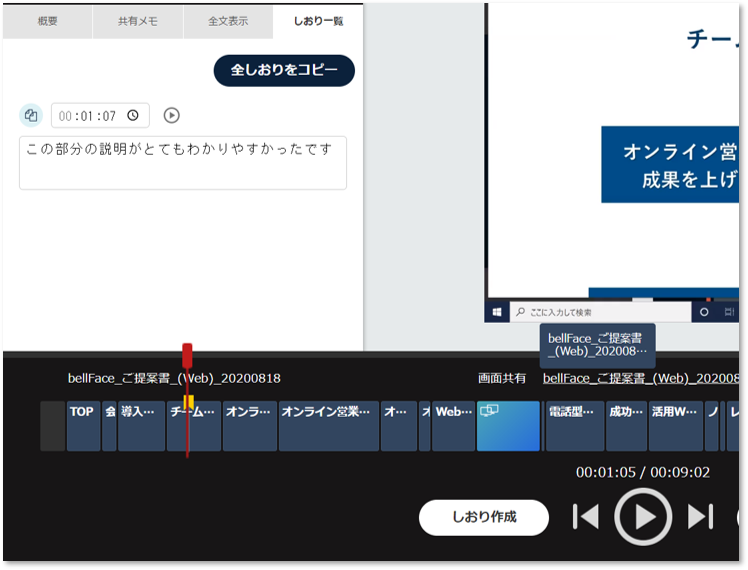Switch to the 概要 tab
The width and height of the screenshot is (748, 570).
click(48, 21)
